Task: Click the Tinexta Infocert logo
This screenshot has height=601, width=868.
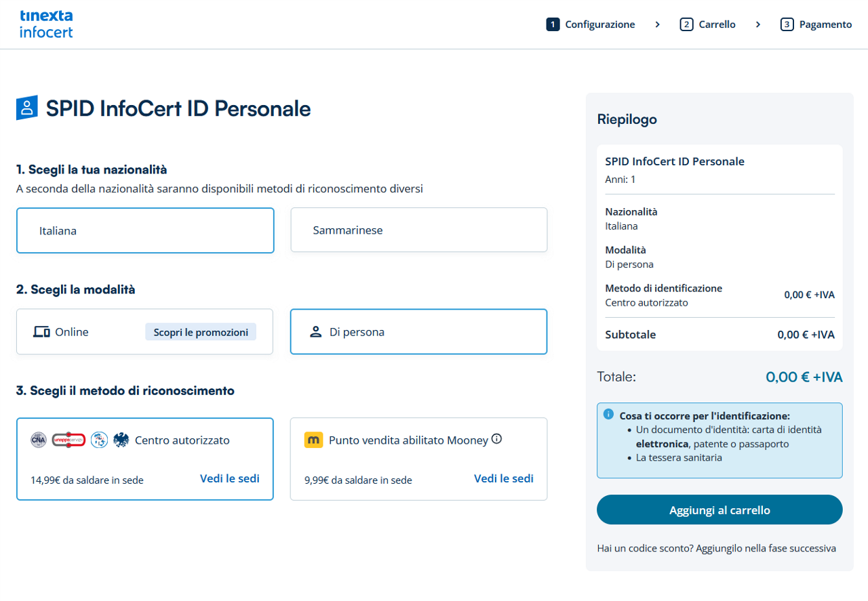Action: point(46,24)
